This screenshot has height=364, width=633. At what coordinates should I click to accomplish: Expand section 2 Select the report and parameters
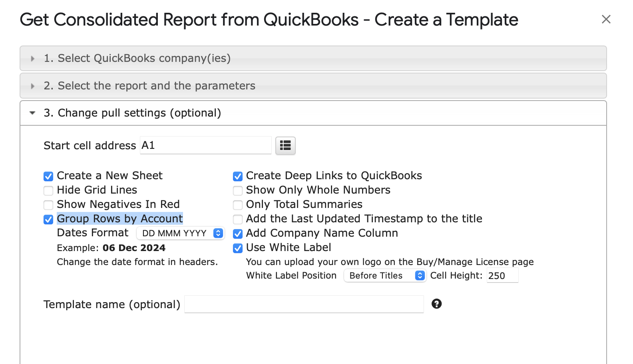click(x=313, y=86)
